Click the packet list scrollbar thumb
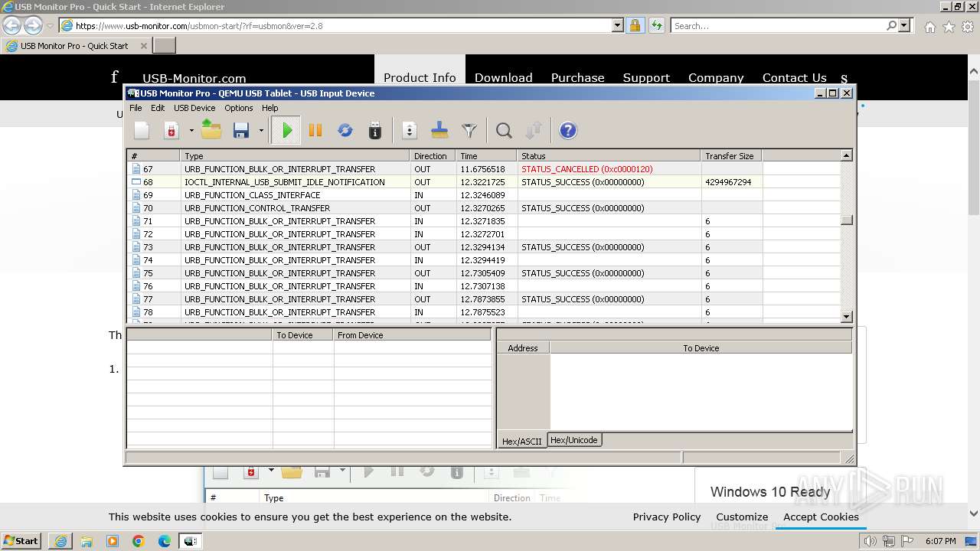The width and height of the screenshot is (980, 551). (846, 220)
